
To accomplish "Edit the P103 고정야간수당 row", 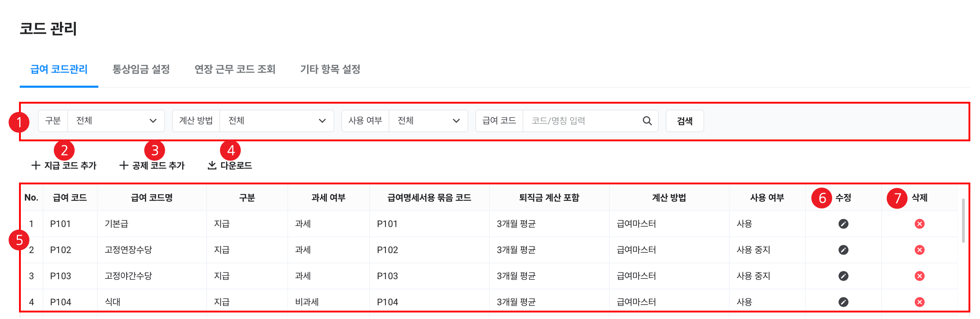I will 843,276.
